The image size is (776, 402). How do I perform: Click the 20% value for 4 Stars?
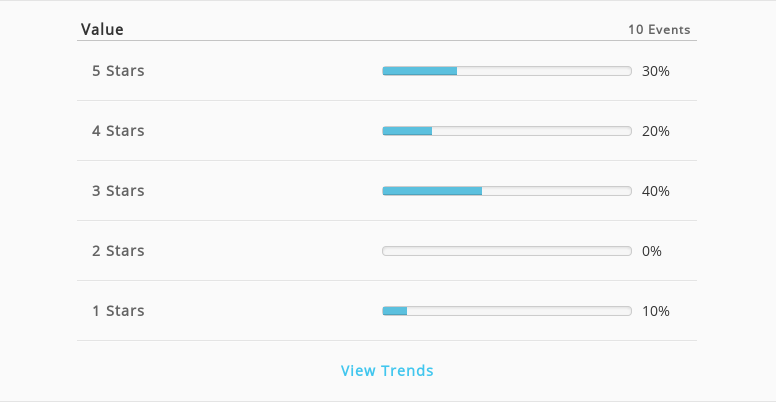point(656,131)
